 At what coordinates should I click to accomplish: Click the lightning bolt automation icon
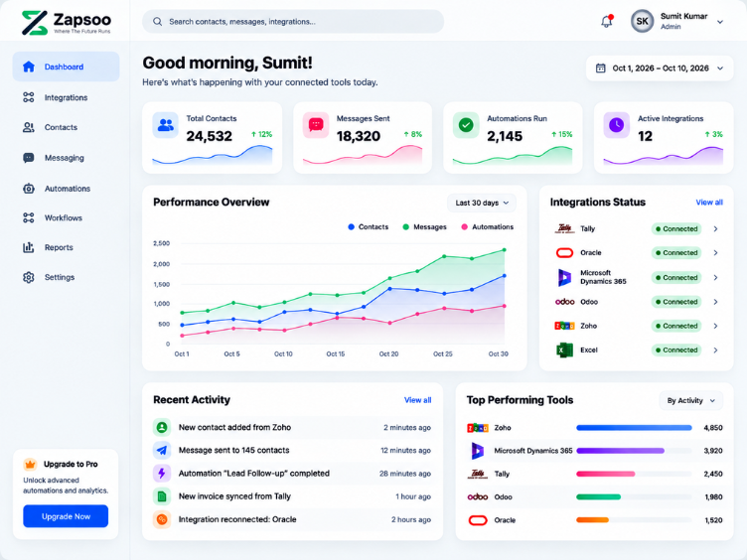click(x=162, y=474)
